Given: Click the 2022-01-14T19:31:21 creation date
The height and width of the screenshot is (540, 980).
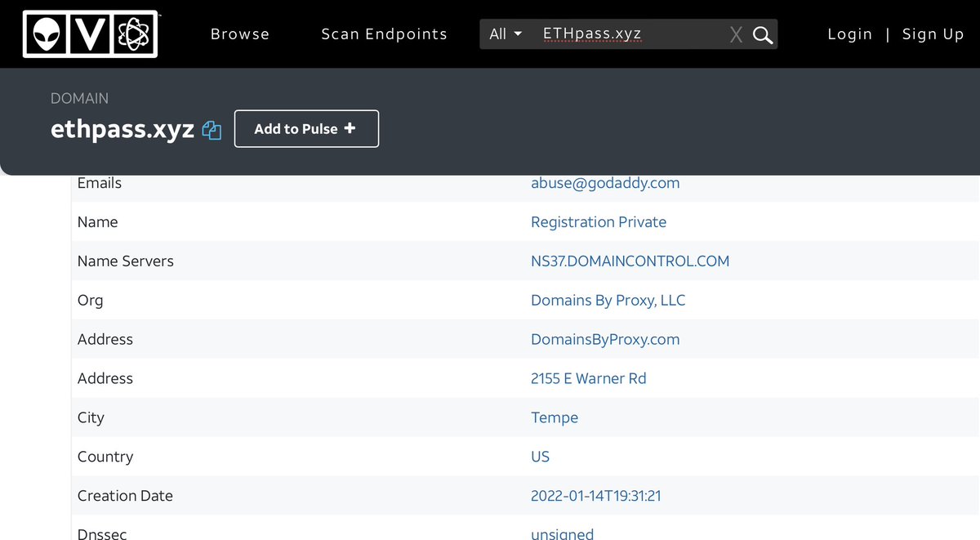Looking at the screenshot, I should tap(596, 496).
